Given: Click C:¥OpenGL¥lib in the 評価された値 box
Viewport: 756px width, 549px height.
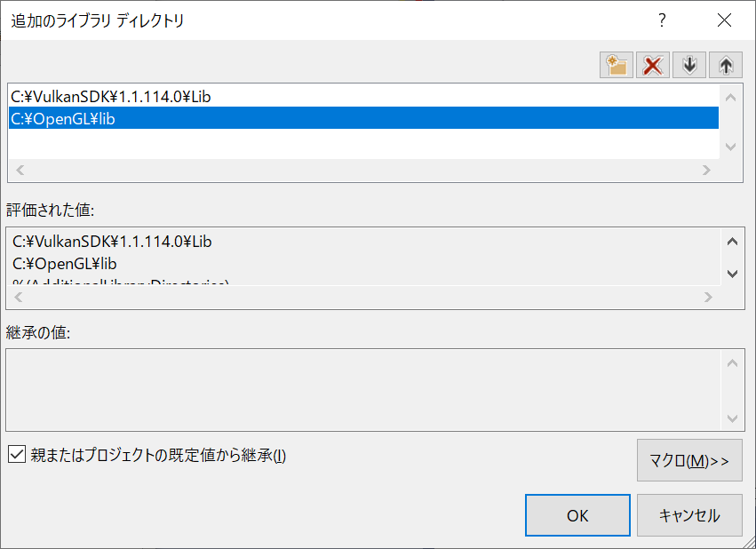Looking at the screenshot, I should click(65, 264).
